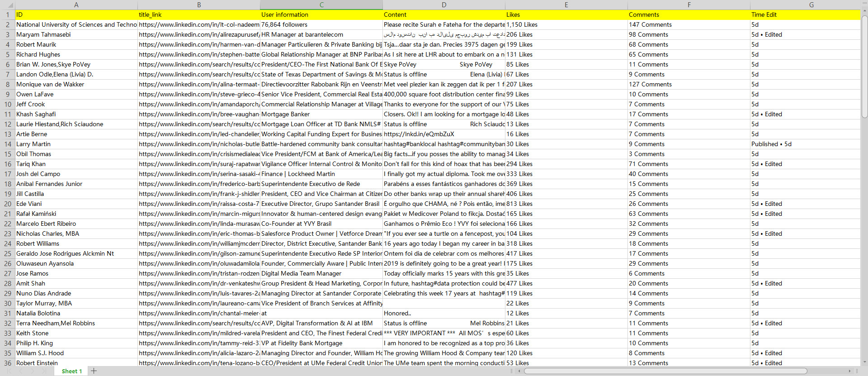Select the 'VP at Fidelity Bank Mortgage' cell
The image size is (868, 376).
point(321,343)
